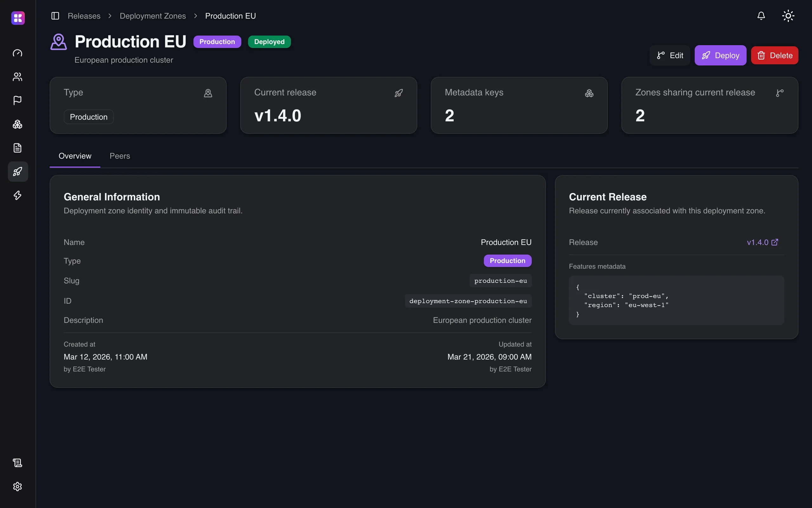Viewport: 812px width, 508px height.
Task: Click the Mar 21, 2026, 09:00 AM timestamp
Action: coord(489,357)
